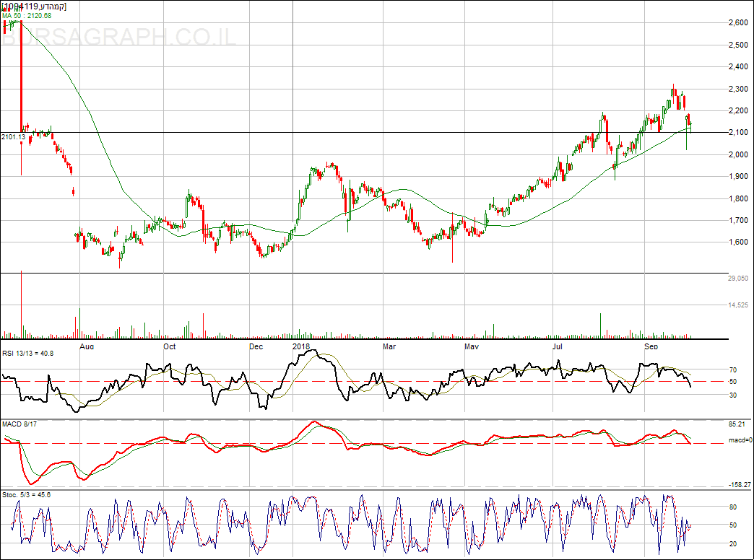Click the 85.21 MACD upper scale value
Viewport: 754px width, 560px height.
[737, 424]
